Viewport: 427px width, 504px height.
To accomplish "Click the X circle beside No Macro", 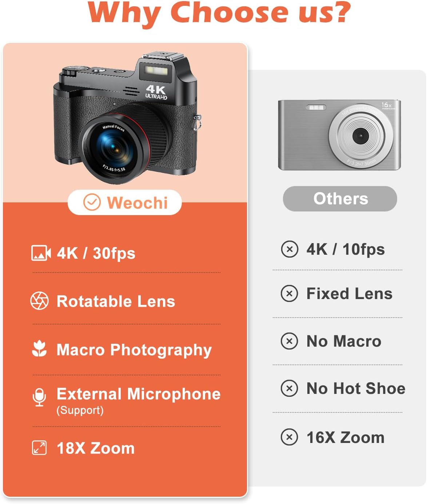I will coord(290,341).
